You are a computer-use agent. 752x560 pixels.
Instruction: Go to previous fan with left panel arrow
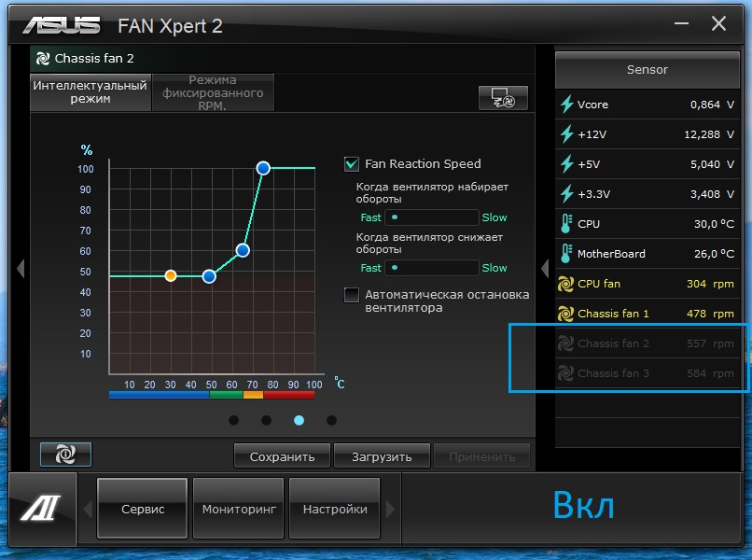point(21,268)
